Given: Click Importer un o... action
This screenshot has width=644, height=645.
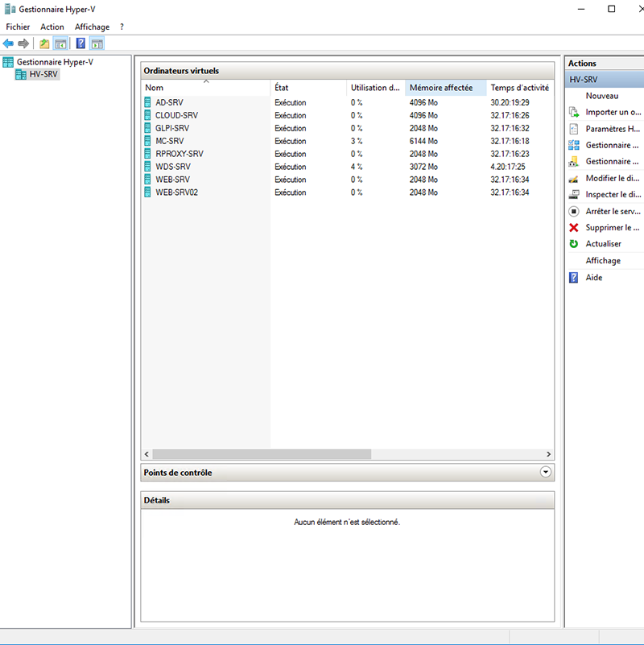Looking at the screenshot, I should coord(613,112).
